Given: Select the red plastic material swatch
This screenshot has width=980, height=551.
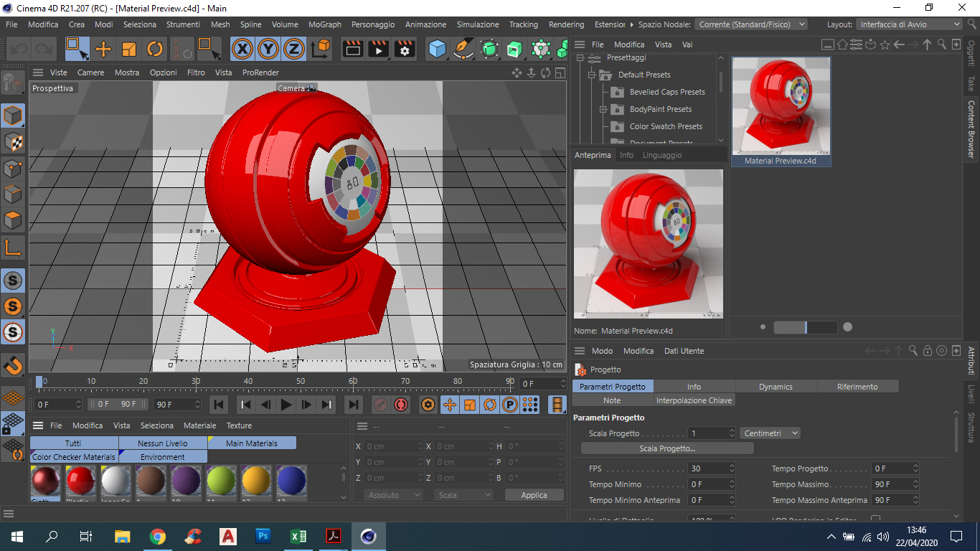Looking at the screenshot, I should pos(80,482).
